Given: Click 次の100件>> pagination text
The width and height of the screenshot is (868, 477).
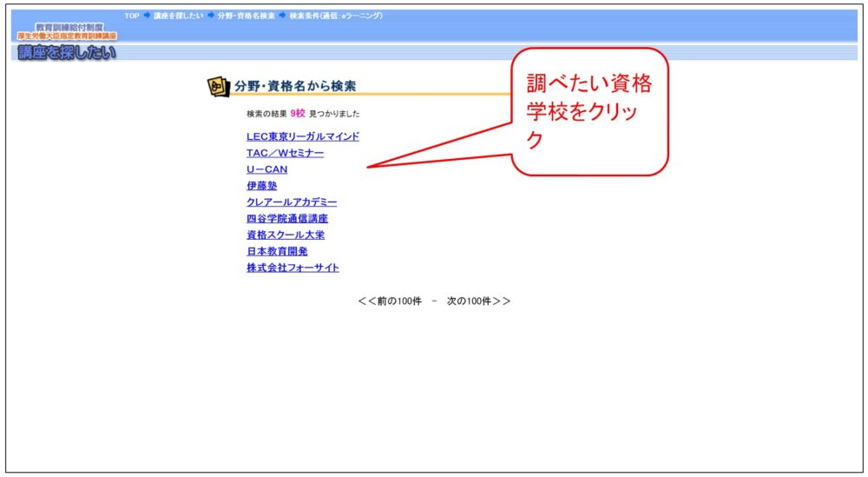Looking at the screenshot, I should (x=479, y=301).
